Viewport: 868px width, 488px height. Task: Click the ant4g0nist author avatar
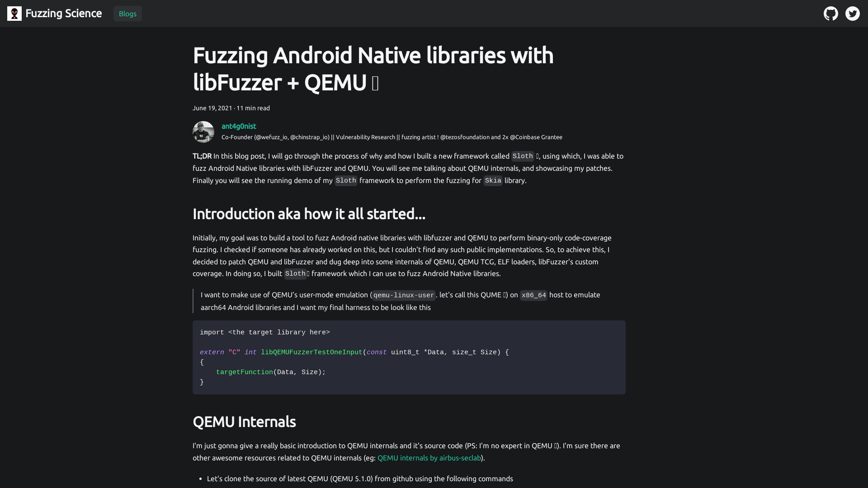click(x=203, y=131)
